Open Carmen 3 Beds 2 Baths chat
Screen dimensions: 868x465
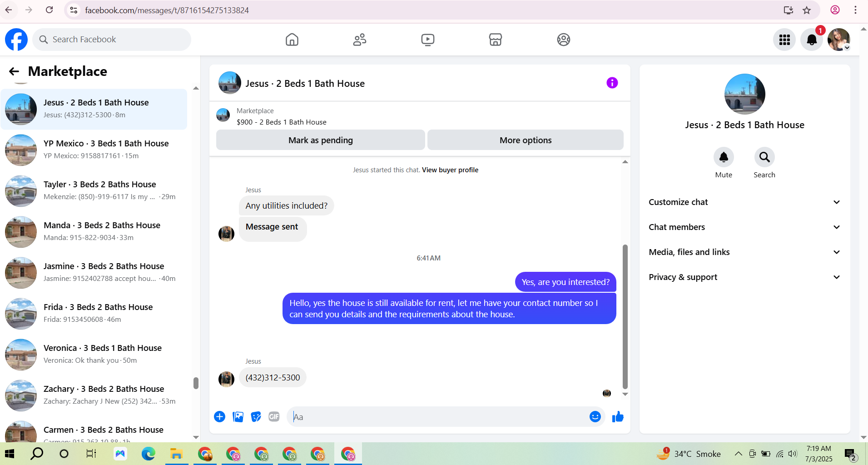click(x=94, y=430)
